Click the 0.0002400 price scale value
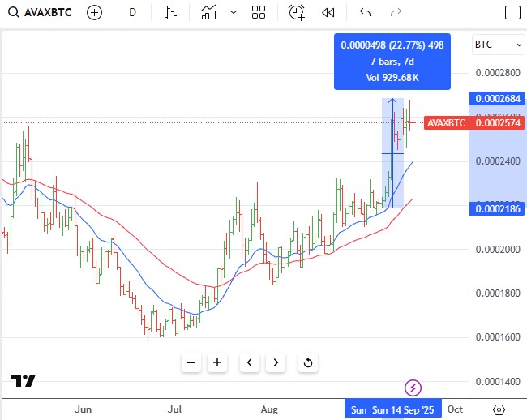Image resolution: width=527 pixels, height=420 pixels. tap(498, 161)
